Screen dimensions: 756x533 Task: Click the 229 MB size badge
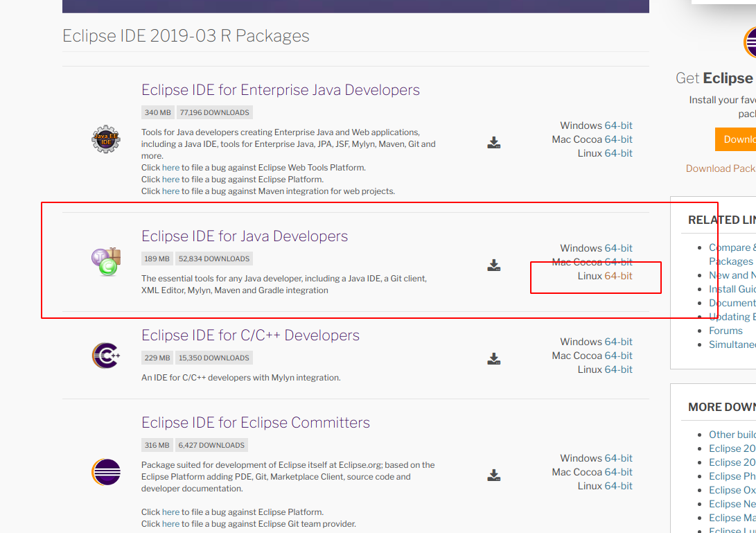[x=157, y=358]
